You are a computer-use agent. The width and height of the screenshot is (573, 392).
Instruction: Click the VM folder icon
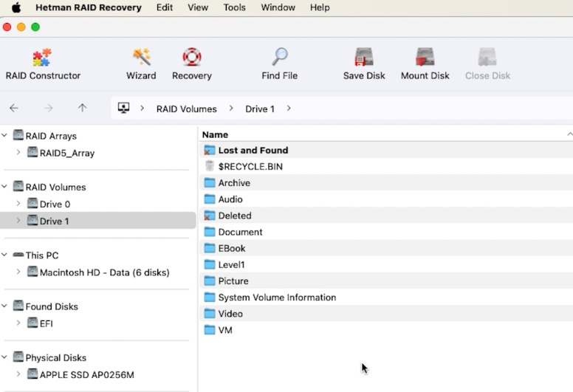coord(210,330)
